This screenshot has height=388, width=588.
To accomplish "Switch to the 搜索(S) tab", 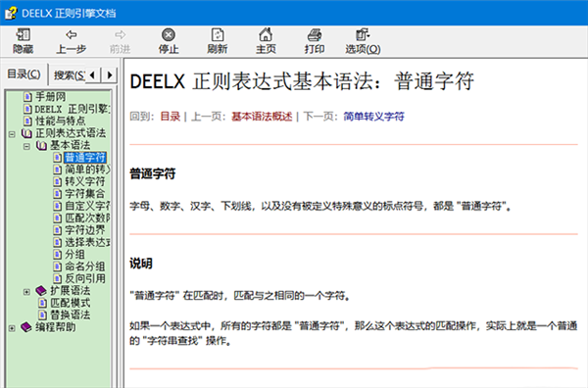I will tap(70, 75).
